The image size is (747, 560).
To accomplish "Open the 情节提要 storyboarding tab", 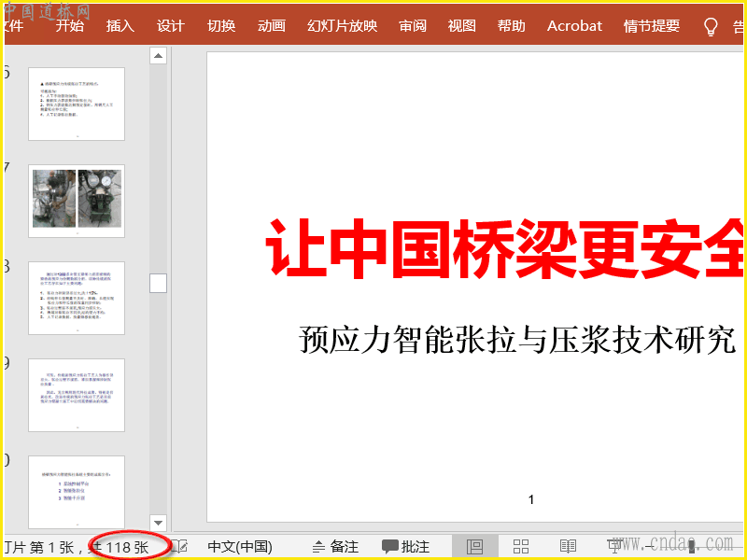I will 652,25.
